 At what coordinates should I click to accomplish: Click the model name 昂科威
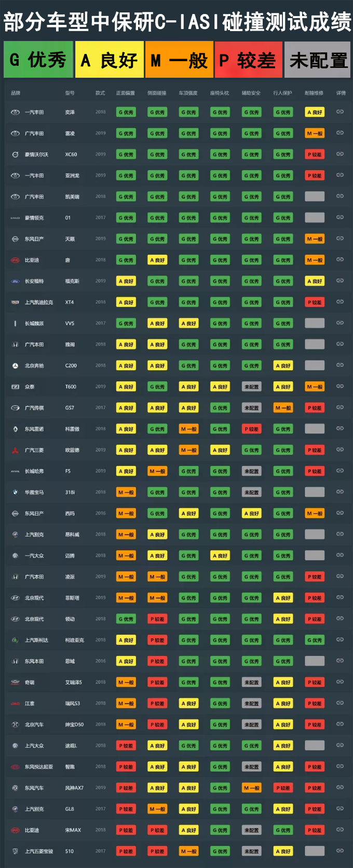(72, 535)
